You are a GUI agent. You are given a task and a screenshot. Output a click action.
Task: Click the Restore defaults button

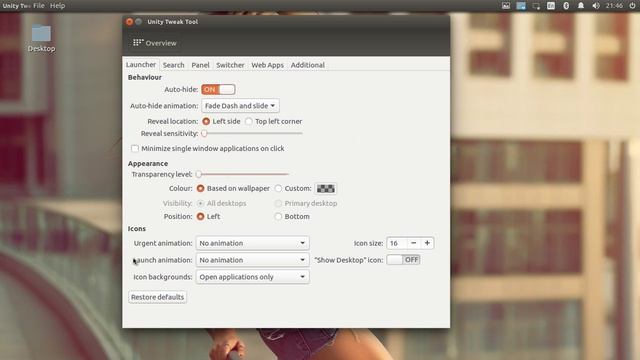coord(158,297)
